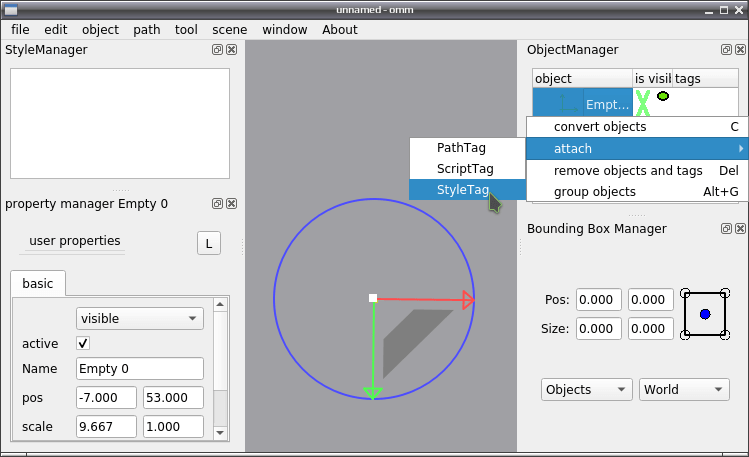Screen dimensions: 749x457
Task: Select the top-left bounding box anchor
Action: point(685,293)
